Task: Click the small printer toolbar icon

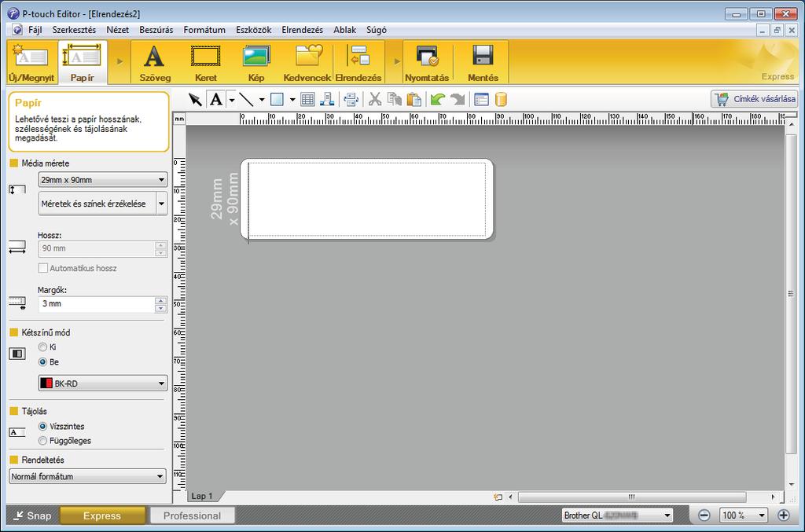Action: 351,99
